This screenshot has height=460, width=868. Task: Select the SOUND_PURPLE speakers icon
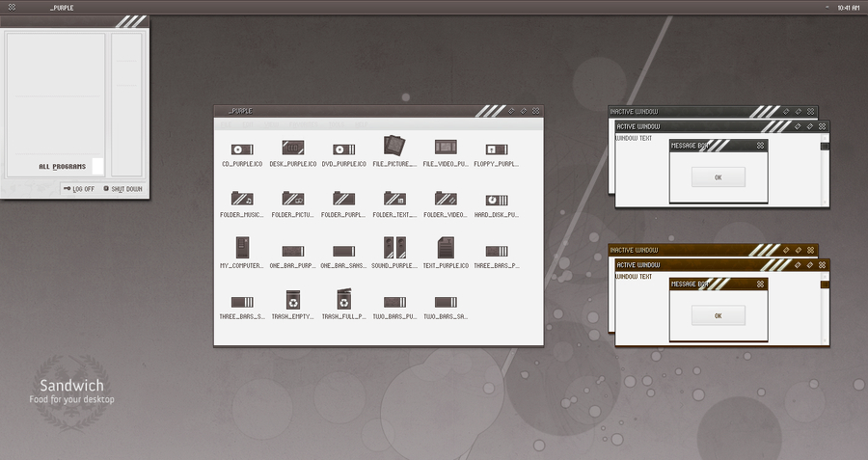[394, 248]
